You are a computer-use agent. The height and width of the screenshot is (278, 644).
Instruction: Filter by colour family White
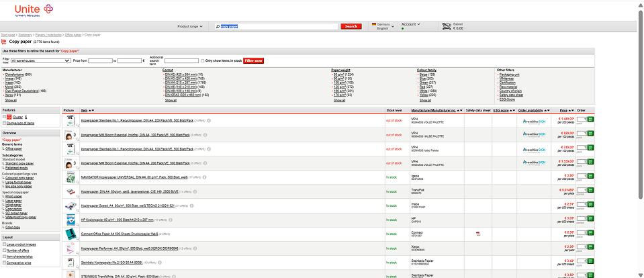(424, 91)
